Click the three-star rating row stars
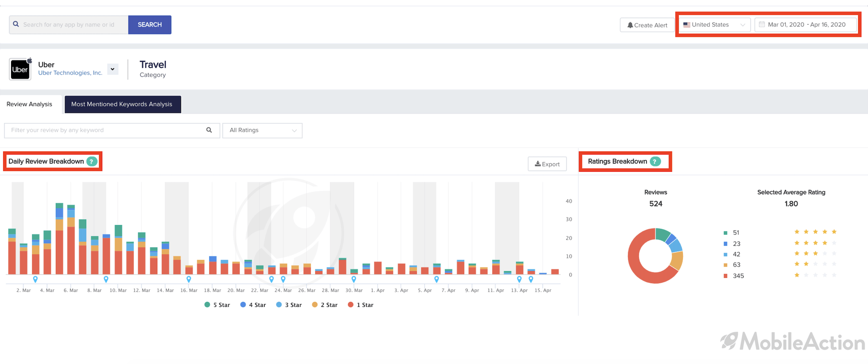Screen dimensions: 868x364 click(815, 254)
